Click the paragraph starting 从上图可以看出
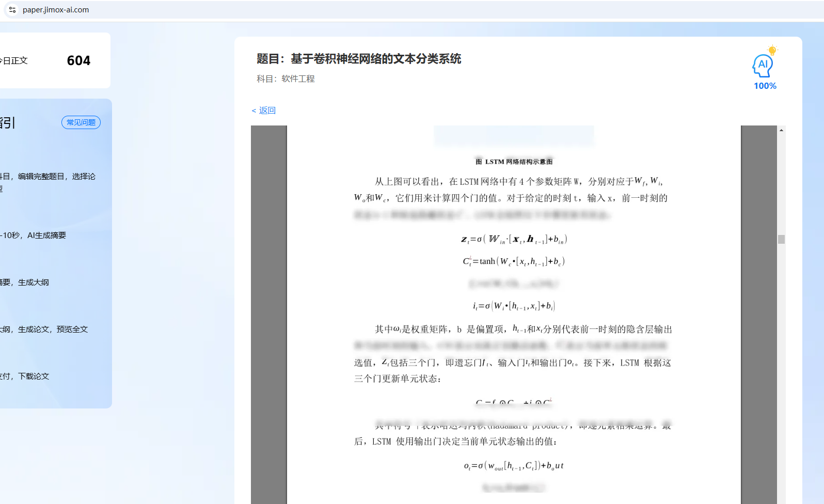 click(511, 198)
